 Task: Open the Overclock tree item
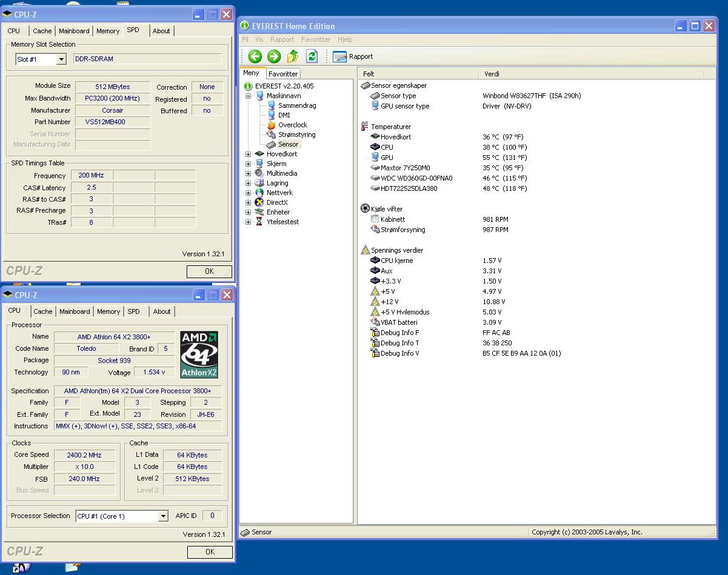(293, 125)
